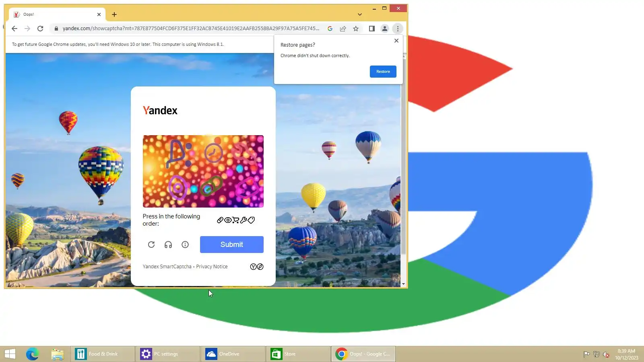Click scrollbar down arrow in Chrome
The width and height of the screenshot is (644, 362).
pos(403,284)
